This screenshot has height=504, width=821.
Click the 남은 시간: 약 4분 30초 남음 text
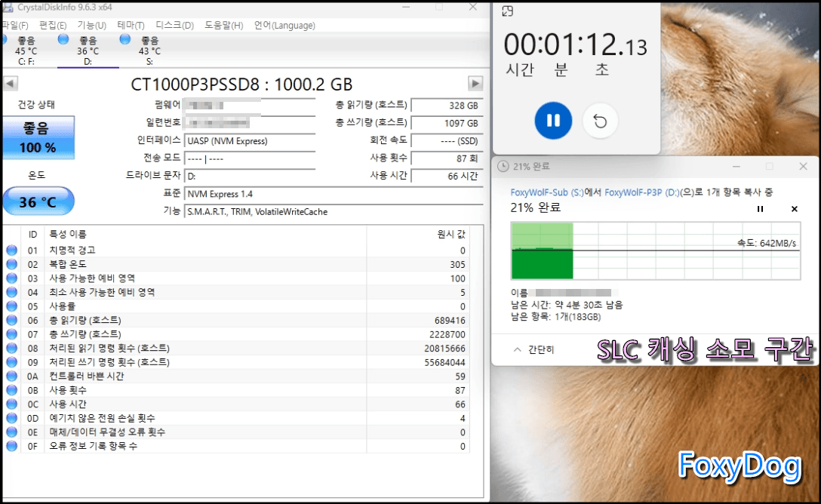567,305
